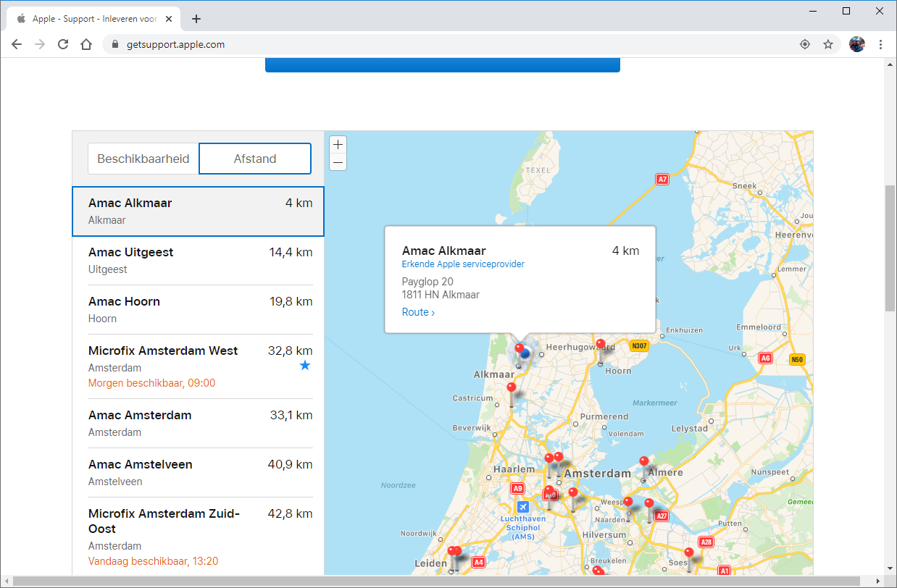897x588 pixels.
Task: Choose Microfix Amsterdam Zuid-Oost location
Action: 198,537
